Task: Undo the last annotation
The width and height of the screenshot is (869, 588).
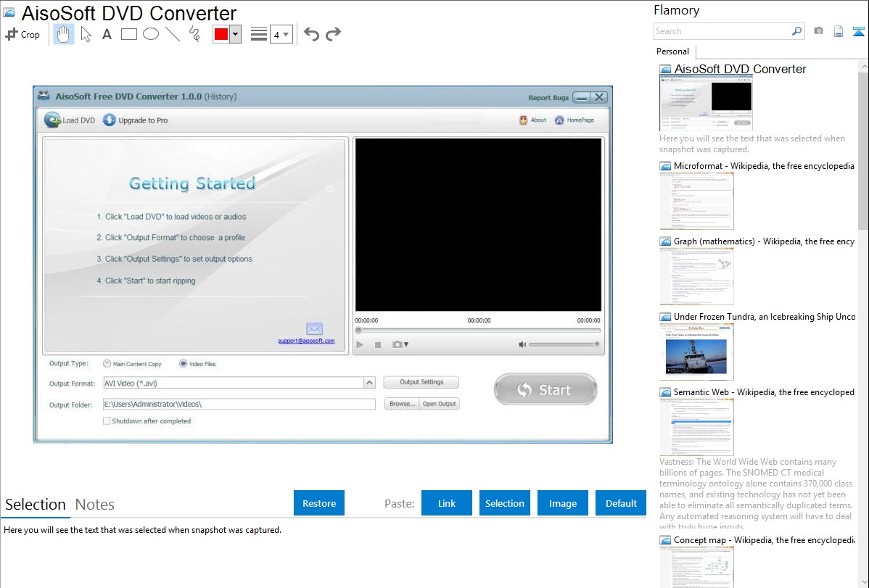Action: click(x=311, y=34)
